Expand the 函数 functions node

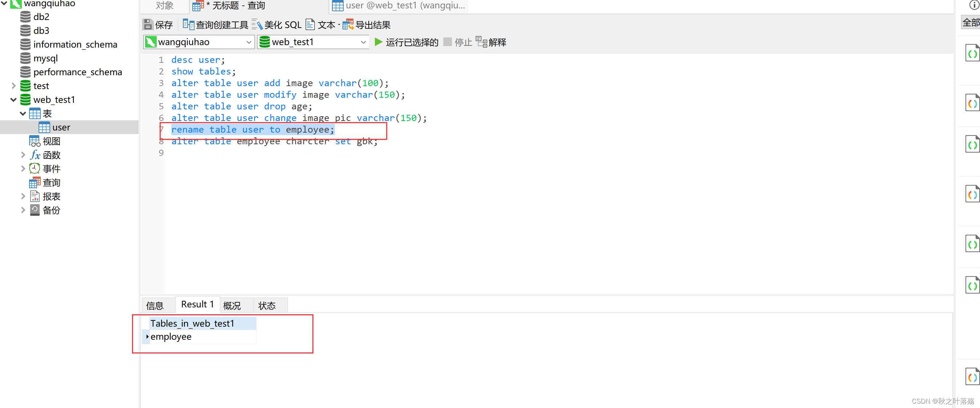point(23,155)
